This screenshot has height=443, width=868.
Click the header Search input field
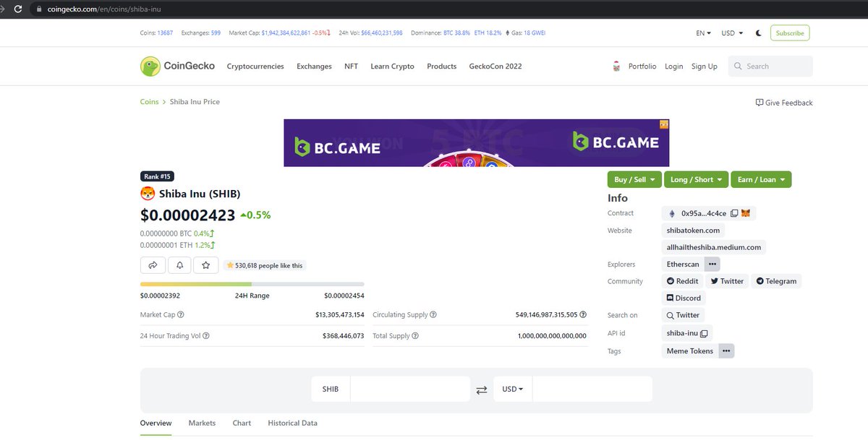[770, 66]
